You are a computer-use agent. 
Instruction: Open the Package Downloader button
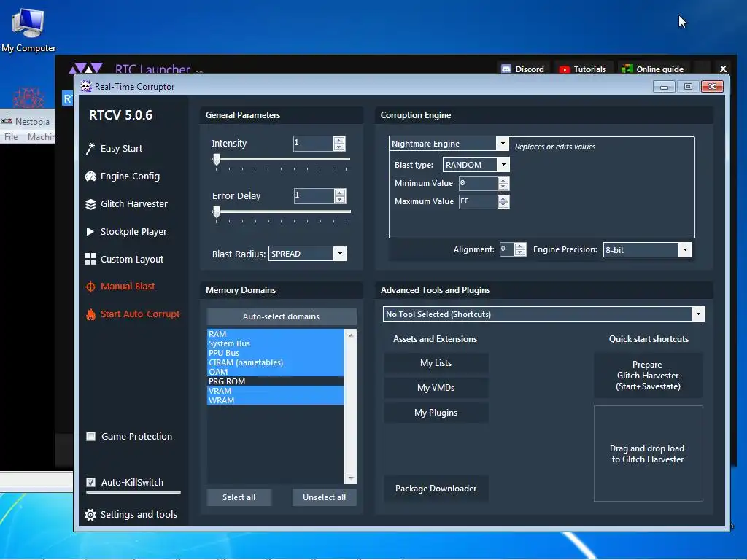point(436,488)
